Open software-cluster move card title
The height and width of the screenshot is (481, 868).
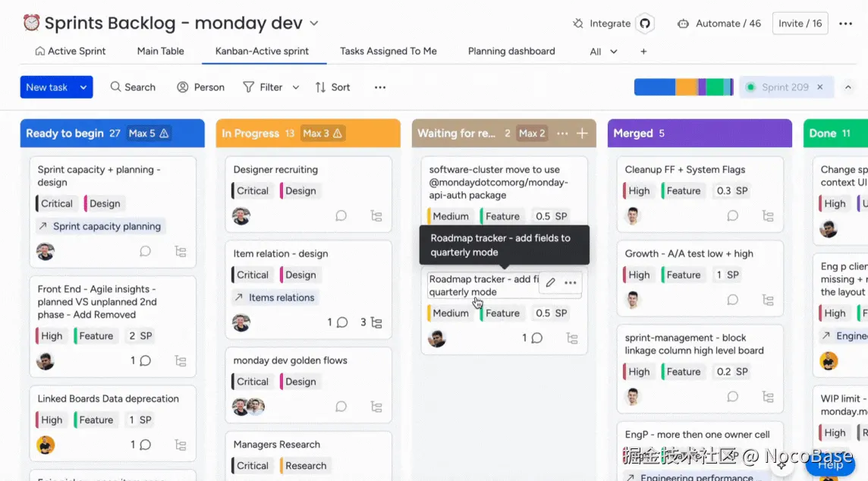(498, 183)
